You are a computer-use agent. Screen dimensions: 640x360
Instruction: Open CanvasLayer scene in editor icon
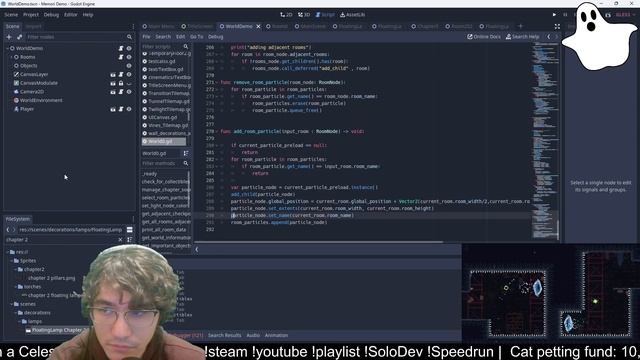(x=113, y=74)
